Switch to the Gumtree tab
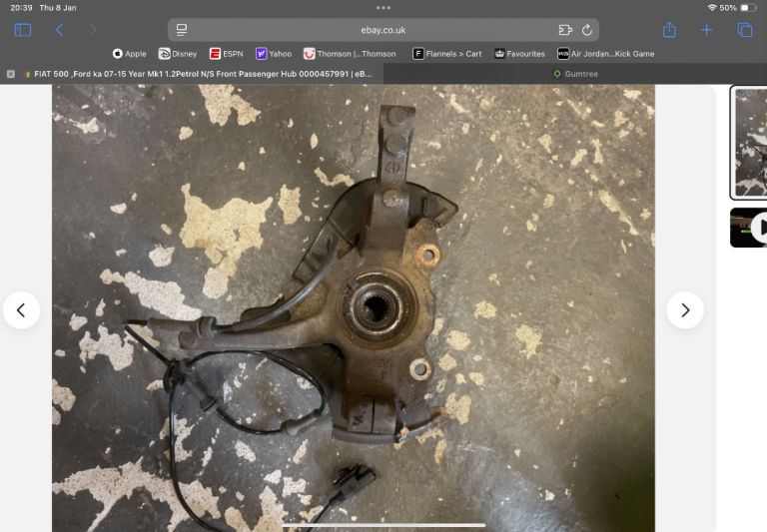This screenshot has height=532, width=767. [x=575, y=74]
